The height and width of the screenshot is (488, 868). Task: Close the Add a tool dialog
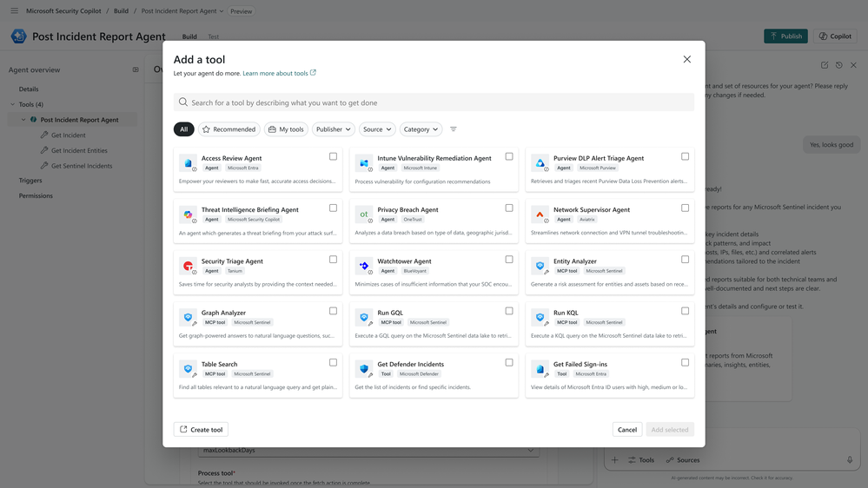[x=687, y=59]
